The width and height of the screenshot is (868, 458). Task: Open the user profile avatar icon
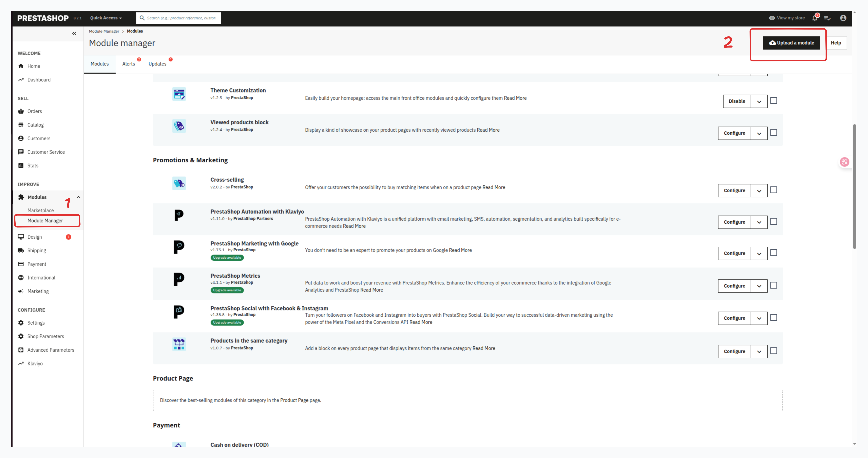click(843, 18)
